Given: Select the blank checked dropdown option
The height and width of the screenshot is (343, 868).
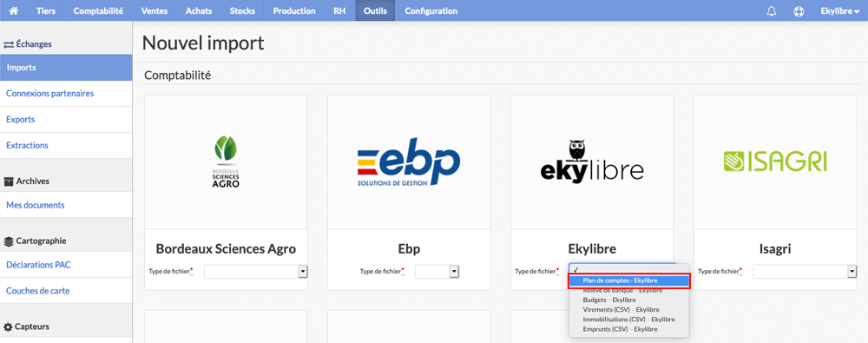Looking at the screenshot, I should (x=629, y=270).
